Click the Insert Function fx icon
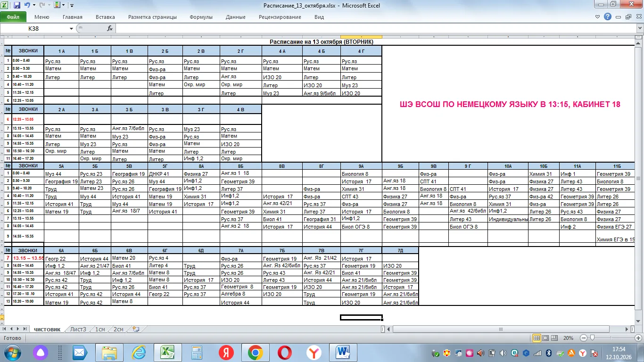The image size is (644, 362). point(110,28)
